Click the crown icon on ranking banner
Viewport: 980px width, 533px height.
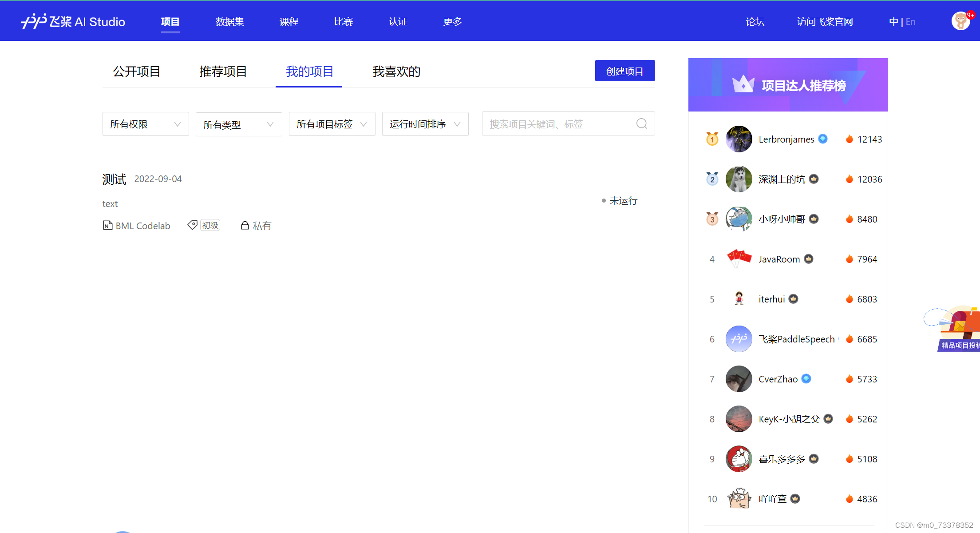click(743, 84)
